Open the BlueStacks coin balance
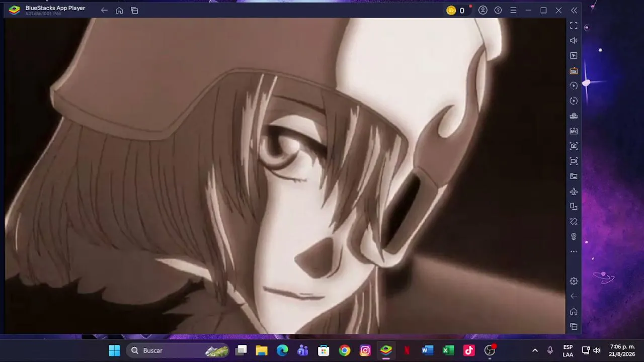 [456, 10]
